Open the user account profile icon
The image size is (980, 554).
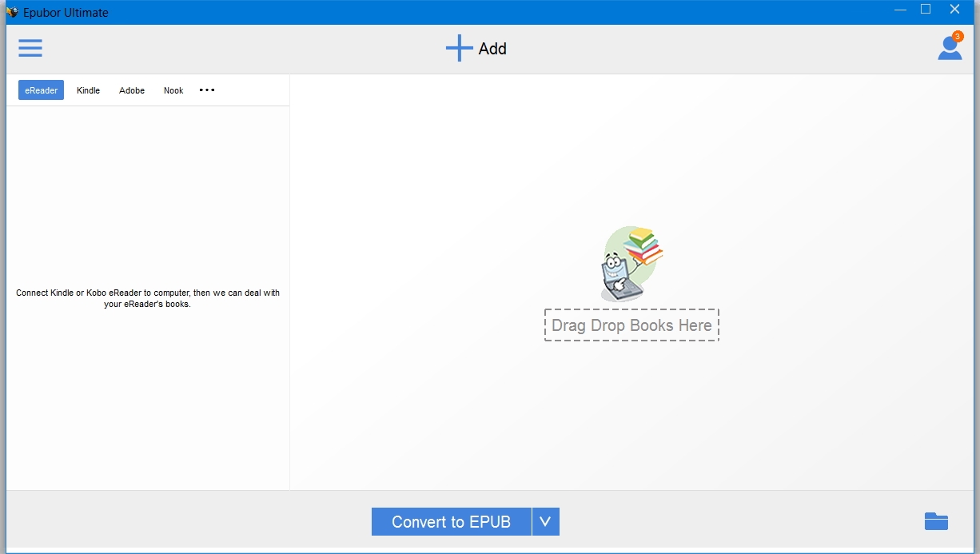(x=950, y=47)
